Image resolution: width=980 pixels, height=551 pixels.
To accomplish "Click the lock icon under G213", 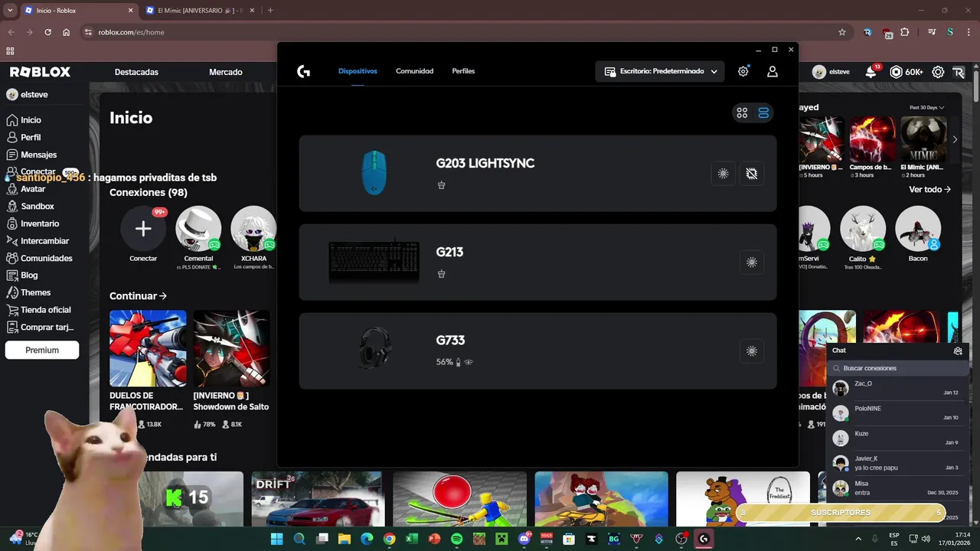I will click(x=441, y=273).
